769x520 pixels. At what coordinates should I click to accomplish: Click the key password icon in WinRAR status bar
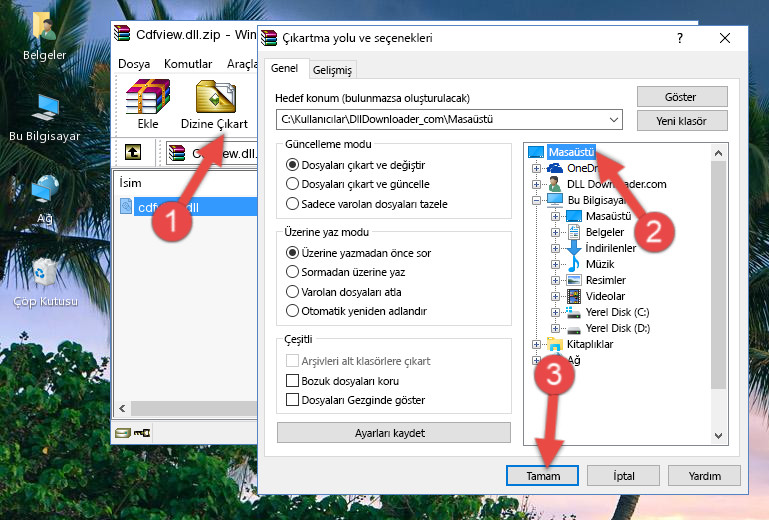[142, 433]
